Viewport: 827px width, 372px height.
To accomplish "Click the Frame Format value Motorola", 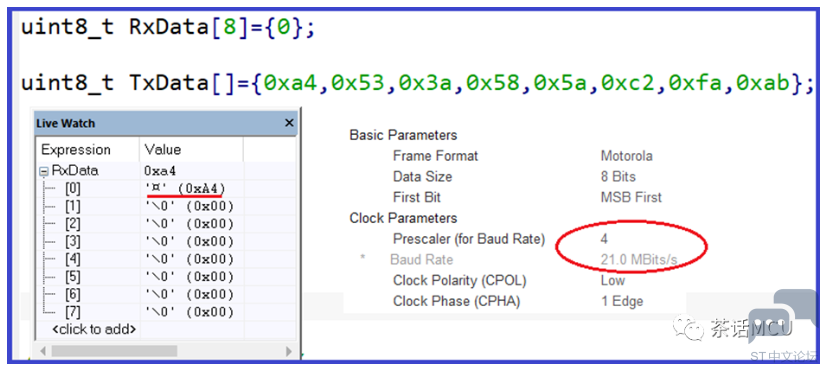I will click(x=627, y=156).
